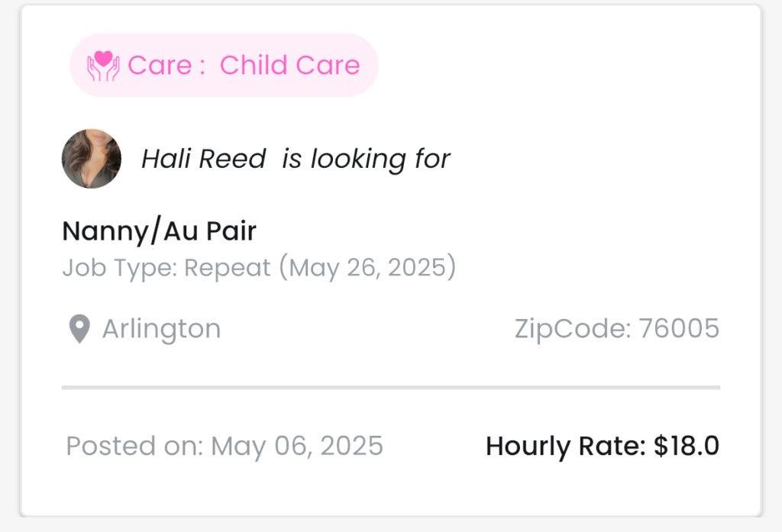Select the Care : Child Care badge
This screenshot has width=782, height=532.
(224, 66)
